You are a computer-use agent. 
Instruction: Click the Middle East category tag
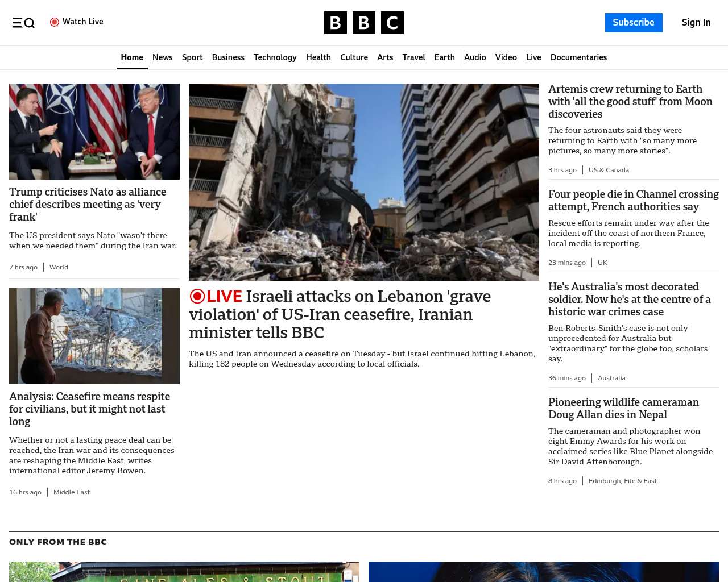click(x=72, y=492)
